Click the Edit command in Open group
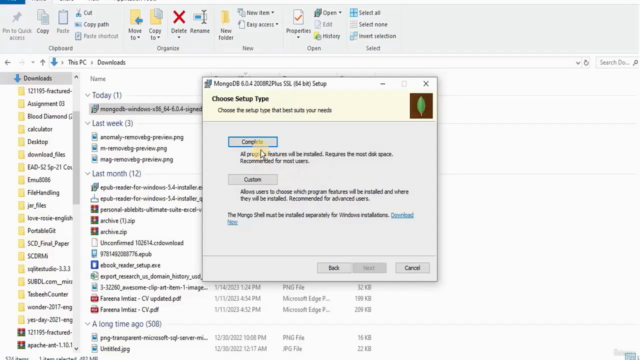Viewport: 640px width, 360px height. (x=324, y=24)
